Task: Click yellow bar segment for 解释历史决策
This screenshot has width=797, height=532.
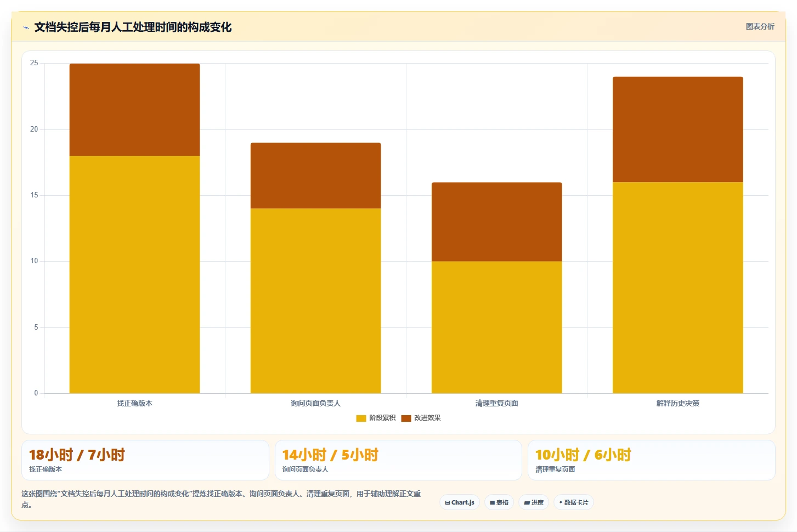Action: pos(677,287)
